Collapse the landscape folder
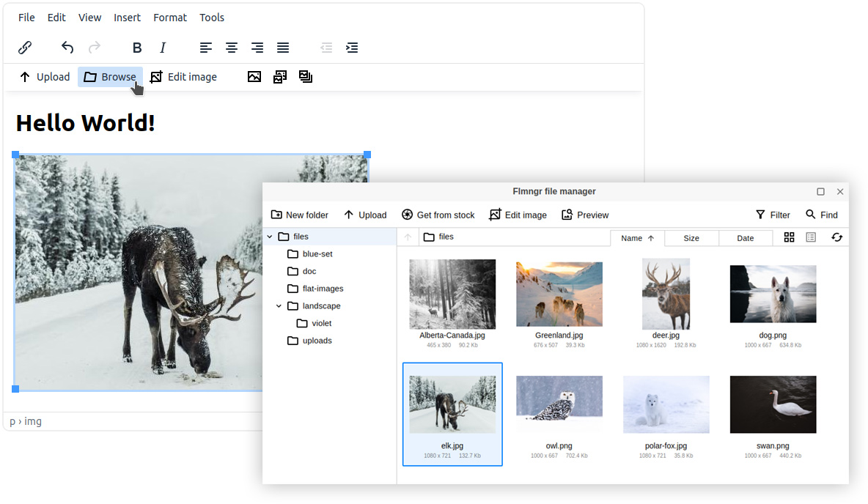The height and width of the screenshot is (504, 868). click(279, 306)
